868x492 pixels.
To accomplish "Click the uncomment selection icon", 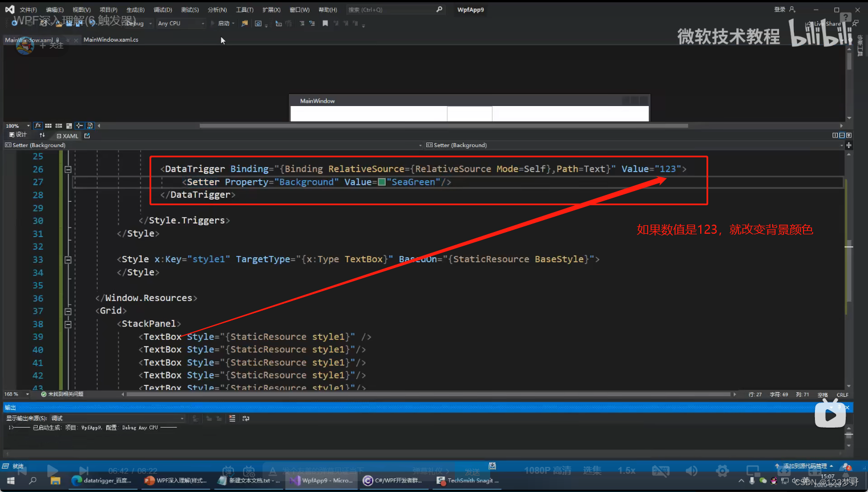I will 312,23.
